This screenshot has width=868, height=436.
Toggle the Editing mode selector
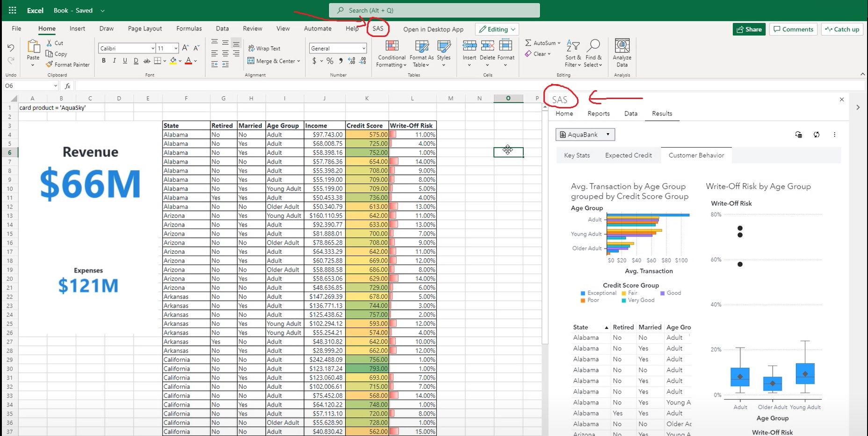[497, 29]
